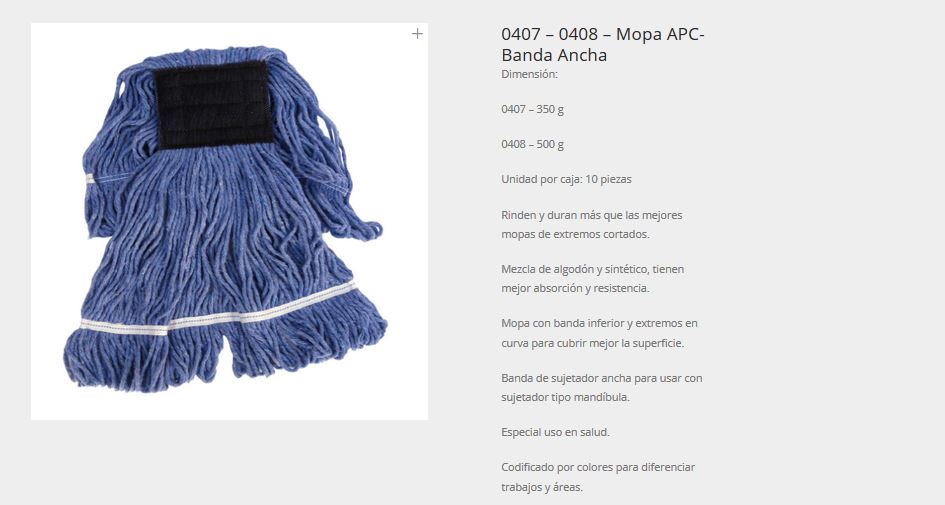Click the Dimensión label
The height and width of the screenshot is (505, 945).
tap(529, 74)
